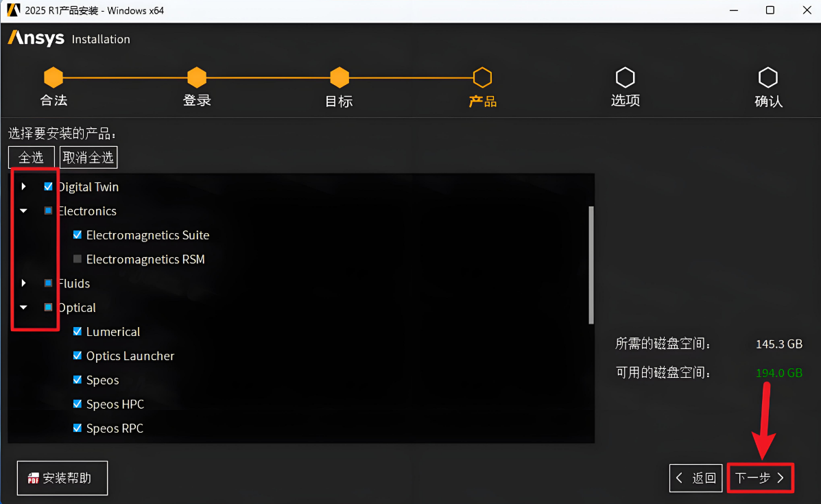
Task: Uncheck the Speos RPC checkbox
Action: click(78, 428)
